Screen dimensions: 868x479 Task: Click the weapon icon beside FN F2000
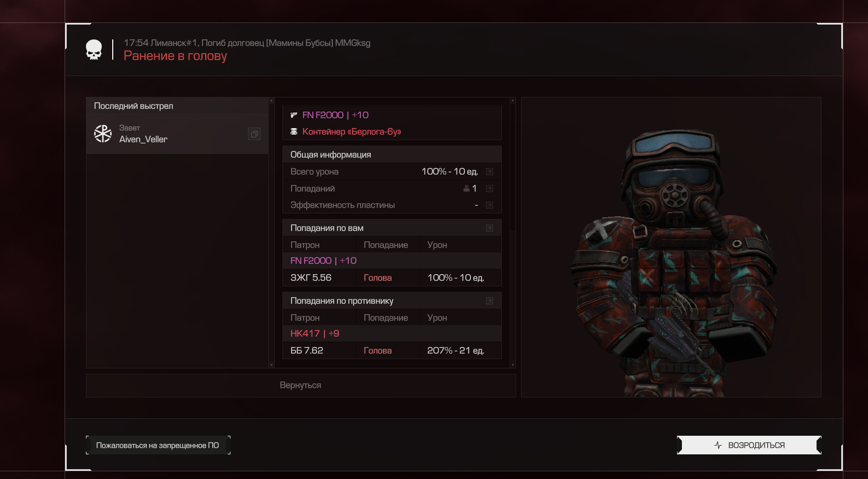click(294, 115)
